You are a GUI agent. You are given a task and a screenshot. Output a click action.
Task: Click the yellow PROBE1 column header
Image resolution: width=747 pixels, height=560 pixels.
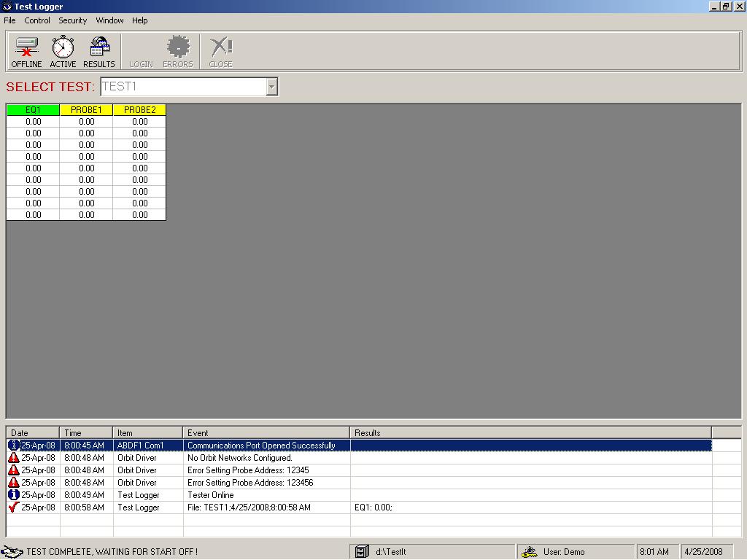pos(86,110)
